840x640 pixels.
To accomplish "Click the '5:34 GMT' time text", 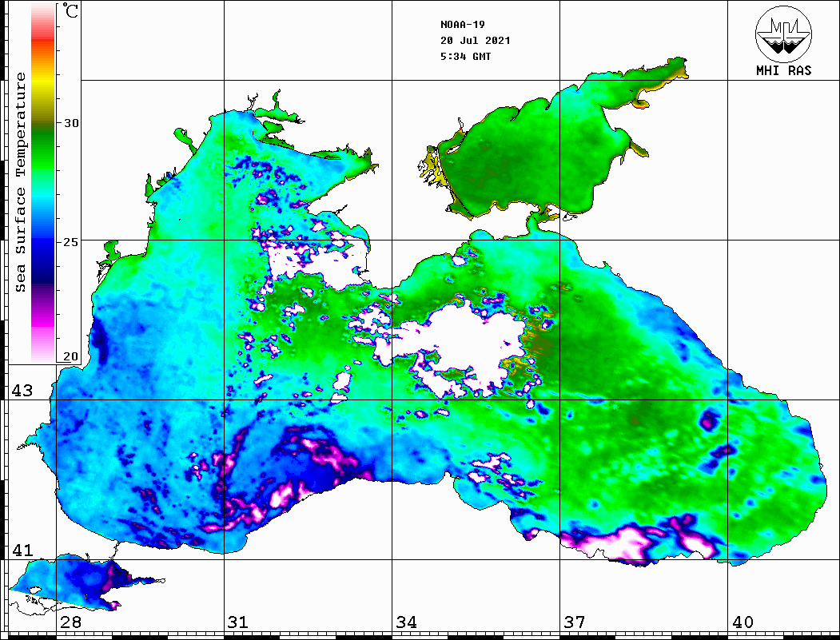I will 465,56.
